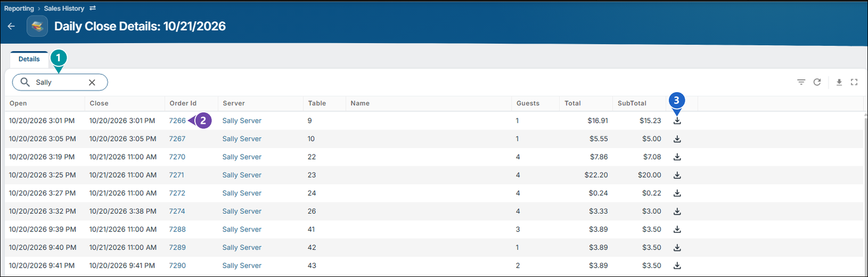The image size is (868, 277).
Task: Select the 10/20/2026 9:40 PM open time
Action: point(43,248)
